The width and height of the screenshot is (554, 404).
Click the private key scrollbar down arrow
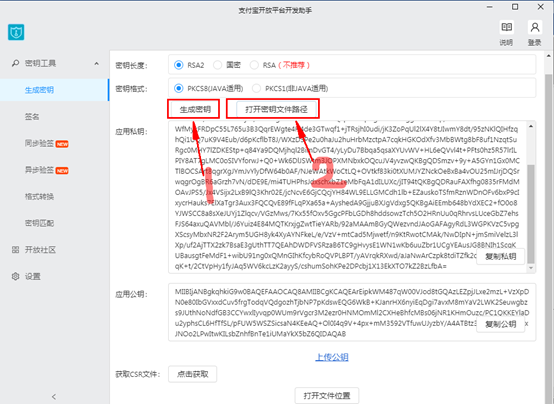click(531, 269)
